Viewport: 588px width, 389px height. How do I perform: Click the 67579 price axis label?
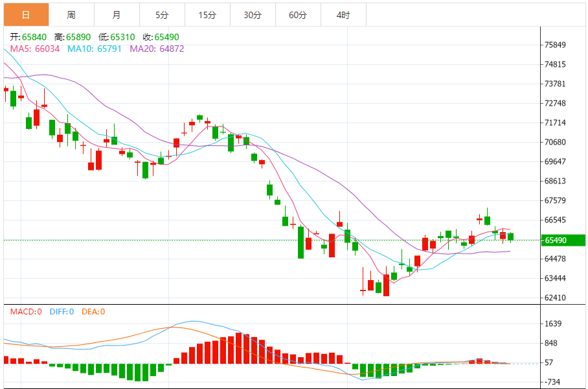[x=554, y=200]
